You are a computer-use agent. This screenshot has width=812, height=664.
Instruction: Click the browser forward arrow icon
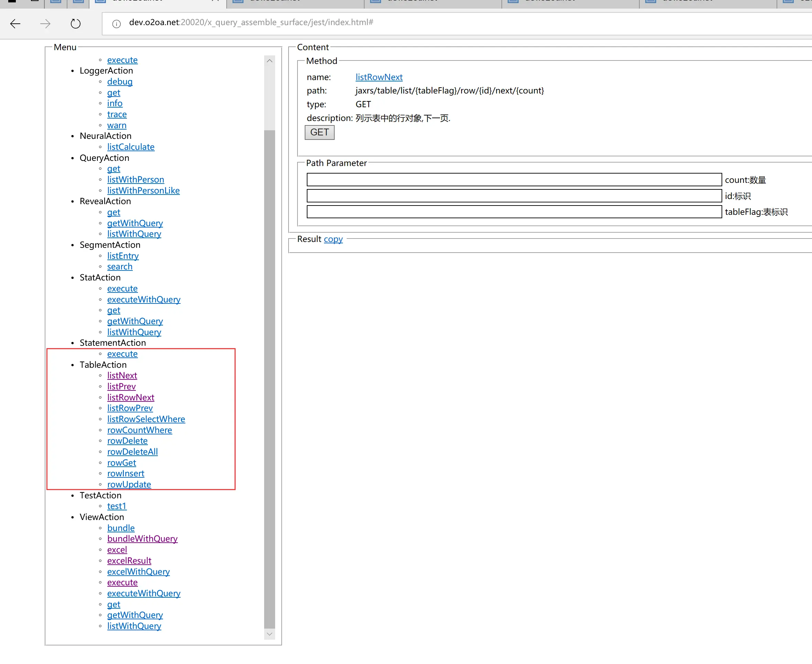[x=45, y=24]
